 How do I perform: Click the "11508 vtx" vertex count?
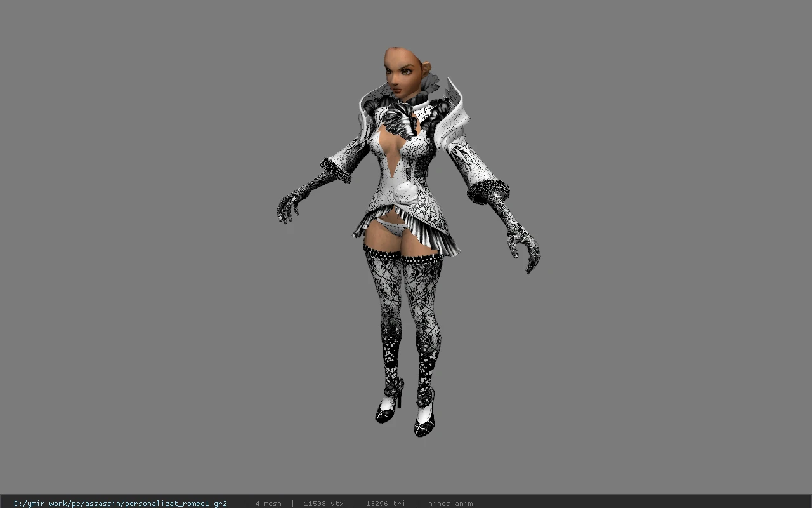click(324, 504)
